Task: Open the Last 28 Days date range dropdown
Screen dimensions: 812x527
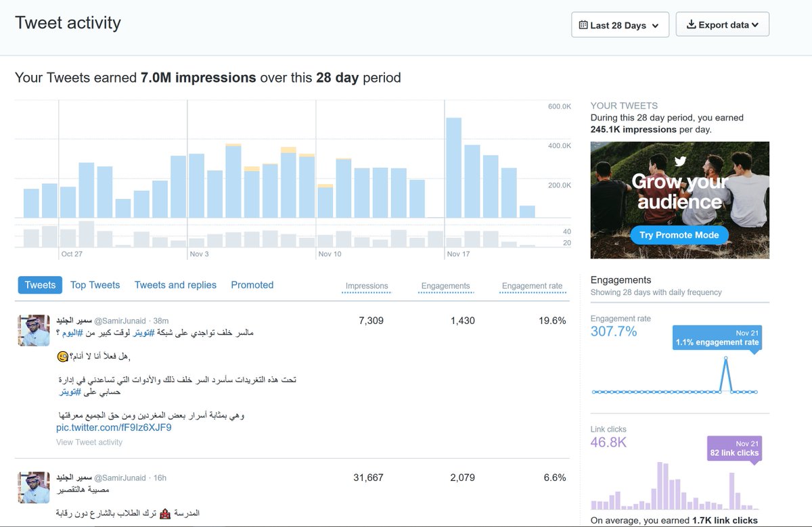Action: point(620,25)
